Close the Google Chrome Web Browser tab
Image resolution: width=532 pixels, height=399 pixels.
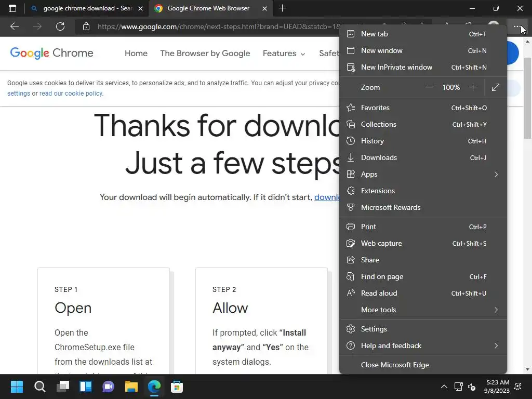point(264,8)
